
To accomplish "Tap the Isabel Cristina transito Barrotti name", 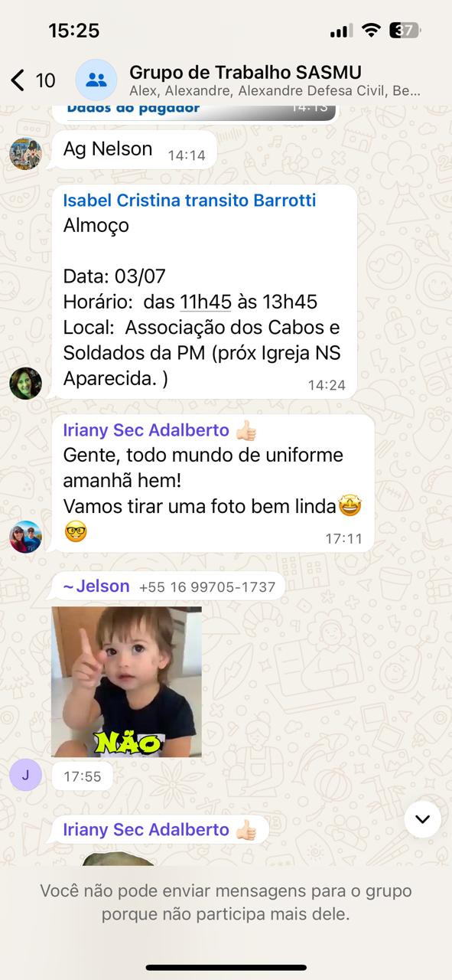I will 190,201.
